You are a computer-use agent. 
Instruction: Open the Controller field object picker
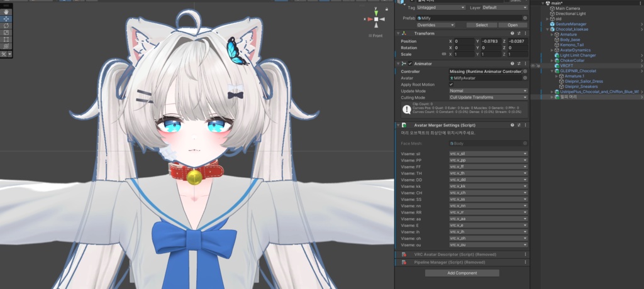pyautogui.click(x=525, y=72)
